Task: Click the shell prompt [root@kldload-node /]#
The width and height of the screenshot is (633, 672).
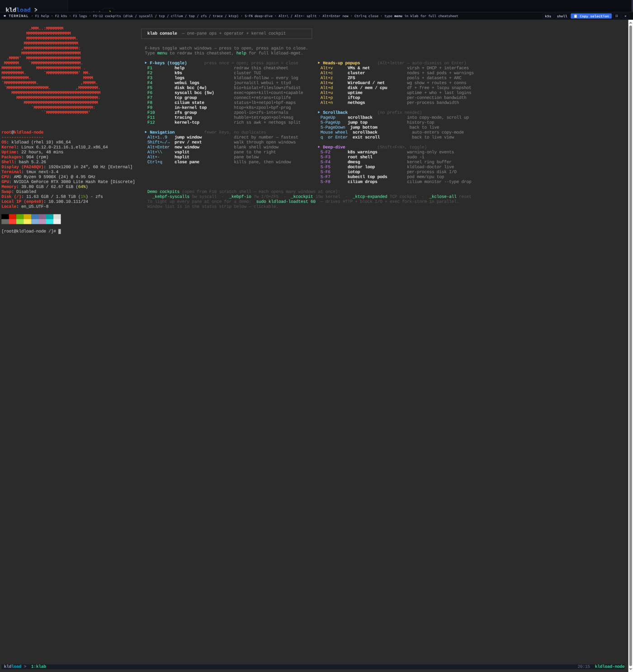Action: pyautogui.click(x=28, y=231)
